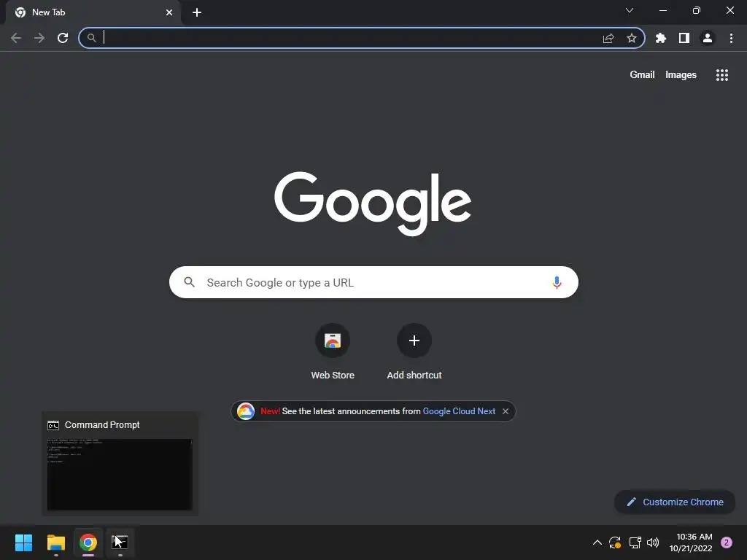Click the share this page icon
747x560 pixels.
click(608, 38)
